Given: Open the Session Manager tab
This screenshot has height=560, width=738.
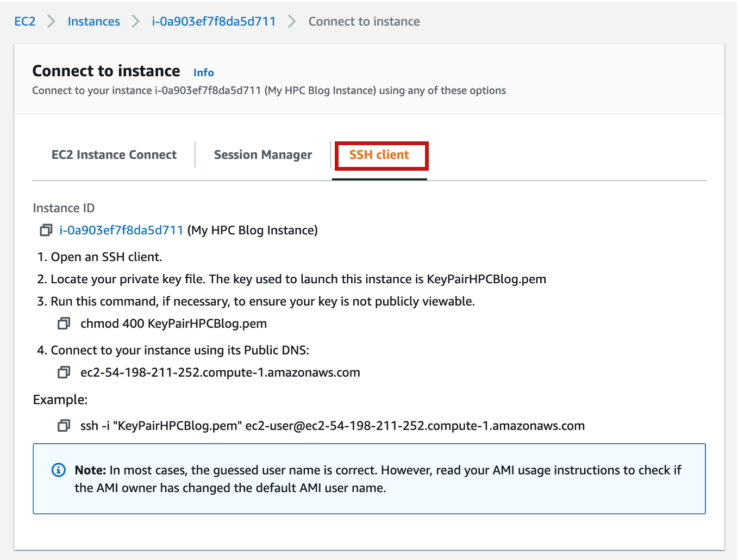Looking at the screenshot, I should [262, 154].
